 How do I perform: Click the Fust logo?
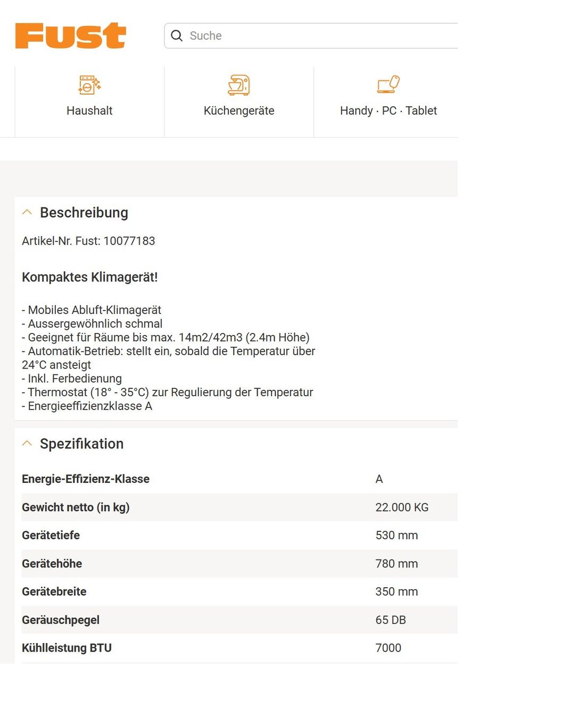(70, 36)
